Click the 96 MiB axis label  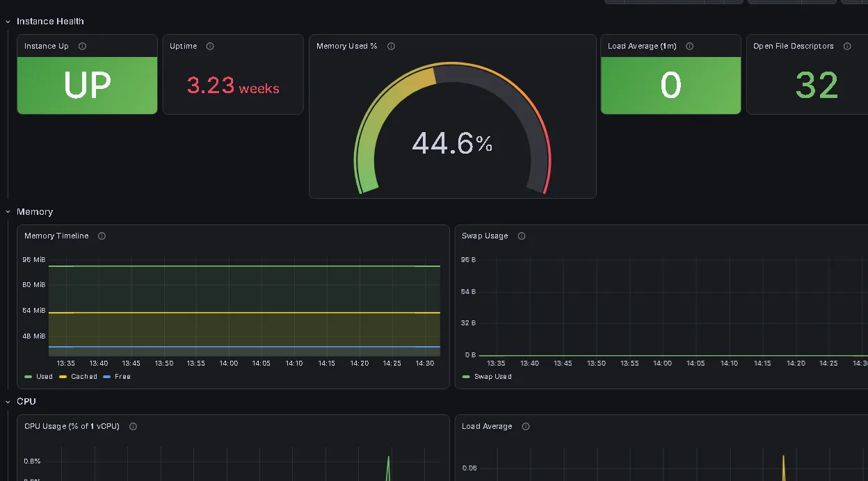(x=34, y=260)
